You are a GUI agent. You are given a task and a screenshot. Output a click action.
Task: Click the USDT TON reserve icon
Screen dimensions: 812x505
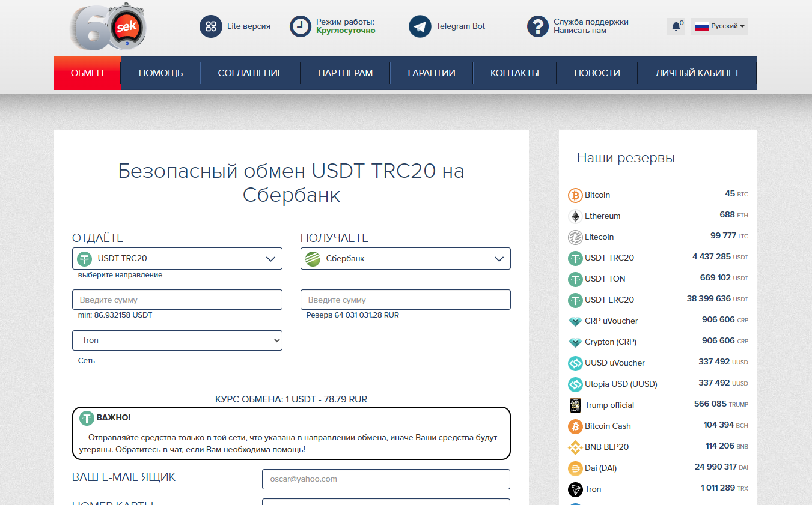pos(575,279)
